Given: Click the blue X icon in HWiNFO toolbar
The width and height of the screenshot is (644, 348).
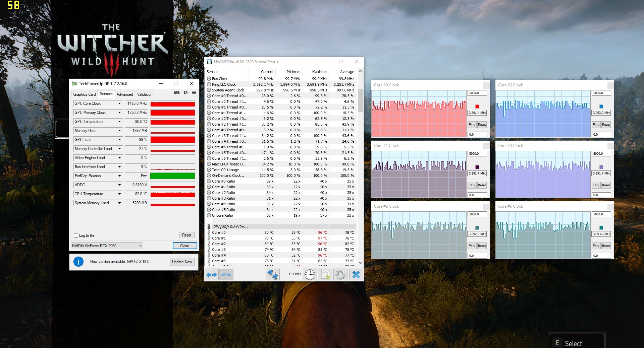Looking at the screenshot, I should [356, 275].
